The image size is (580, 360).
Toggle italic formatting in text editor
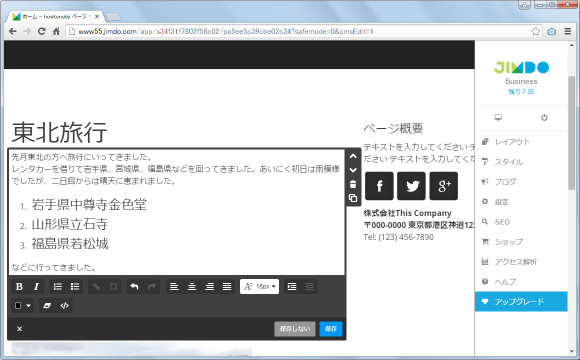[x=36, y=287]
